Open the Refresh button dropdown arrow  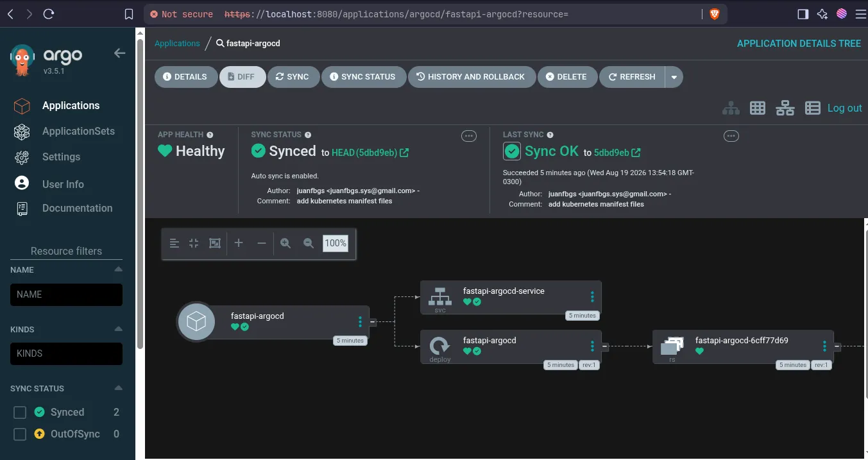(x=674, y=77)
